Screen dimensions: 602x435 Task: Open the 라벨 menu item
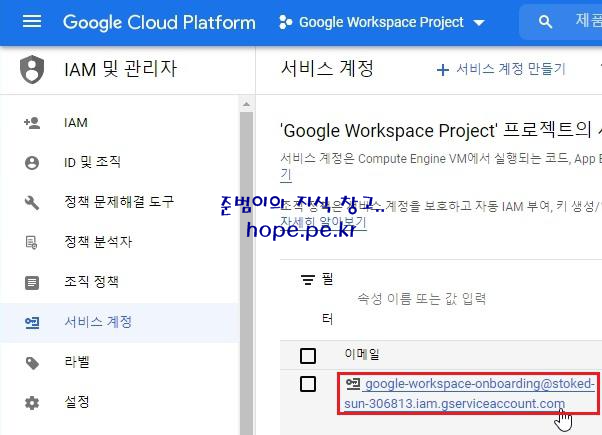[120, 362]
